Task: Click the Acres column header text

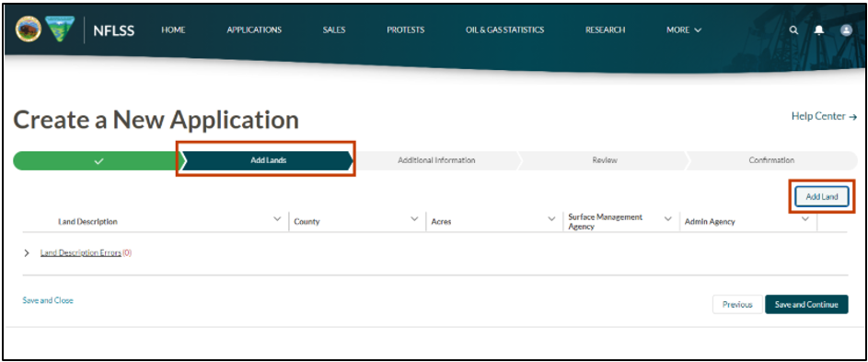Action: 441,222
